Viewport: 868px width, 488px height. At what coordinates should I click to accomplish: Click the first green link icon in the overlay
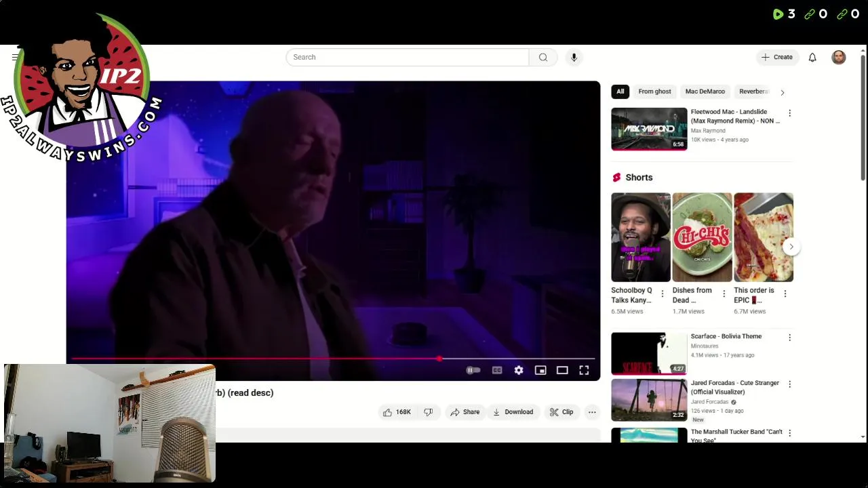[810, 14]
